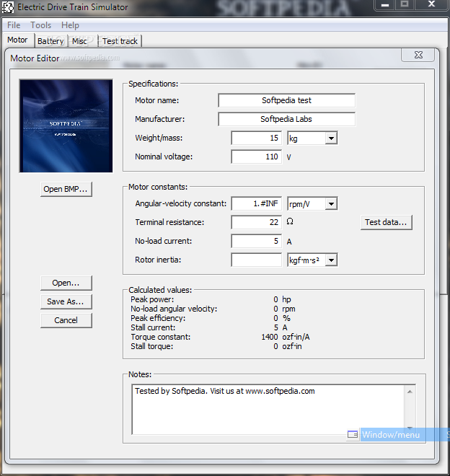Open the Test data... dialog
The height and width of the screenshot is (476, 450).
[x=386, y=222]
